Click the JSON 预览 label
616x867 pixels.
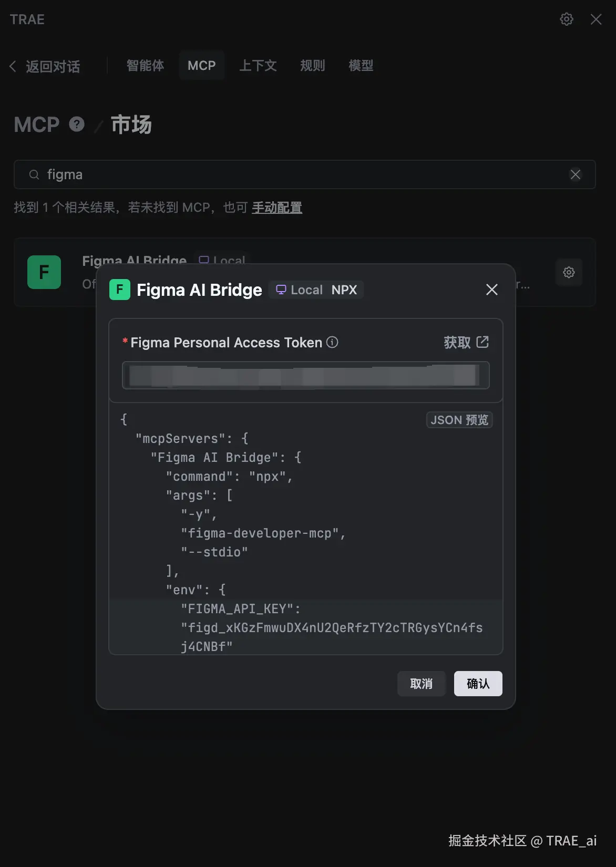point(459,420)
